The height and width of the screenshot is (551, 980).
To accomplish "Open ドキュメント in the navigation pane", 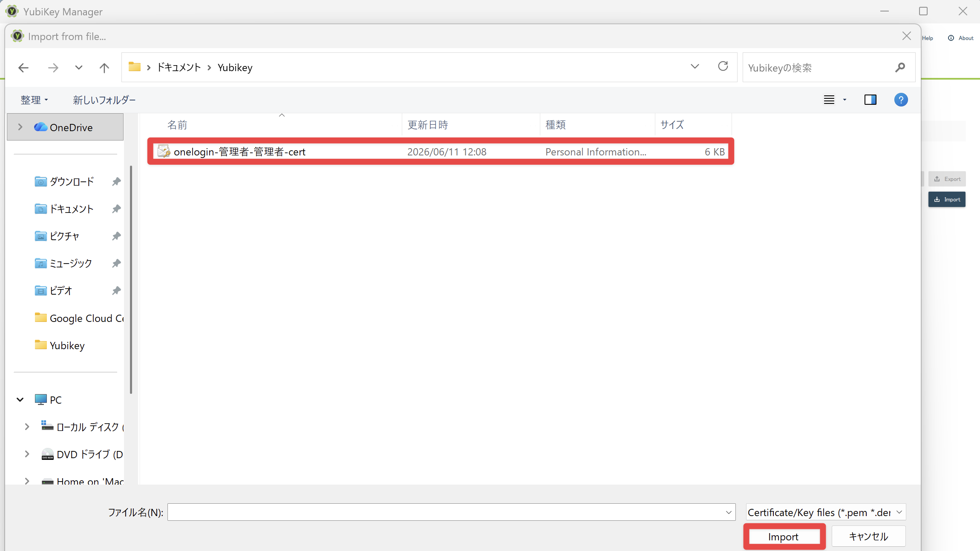I will point(71,209).
